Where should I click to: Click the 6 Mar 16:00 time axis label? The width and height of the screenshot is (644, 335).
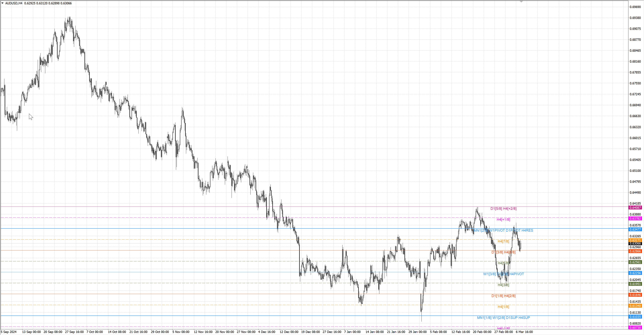click(x=524, y=332)
